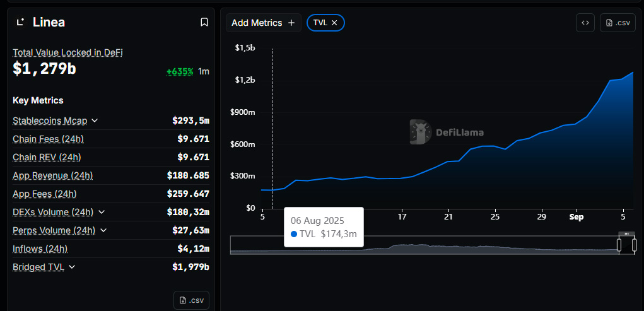Expand Perps Volume (24h) breakdown
Viewport: 644px width, 311px height.
(103, 230)
